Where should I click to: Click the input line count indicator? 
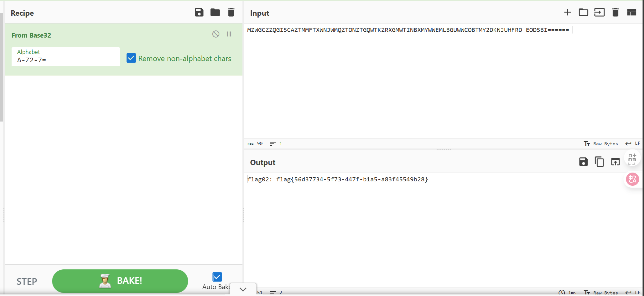click(x=276, y=143)
